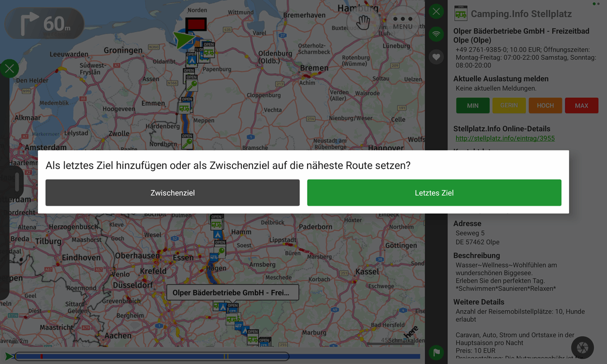Select the camper POI icon near Marburg
Screen dimensions: 607x364
(253, 337)
